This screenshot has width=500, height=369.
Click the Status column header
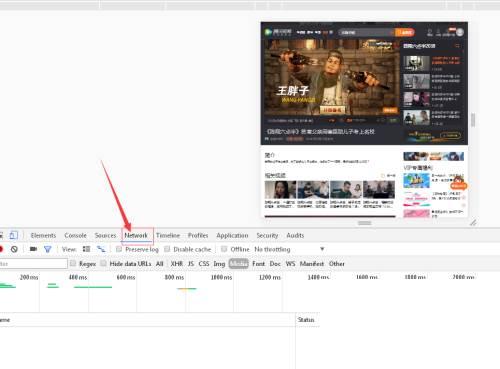(x=306, y=320)
